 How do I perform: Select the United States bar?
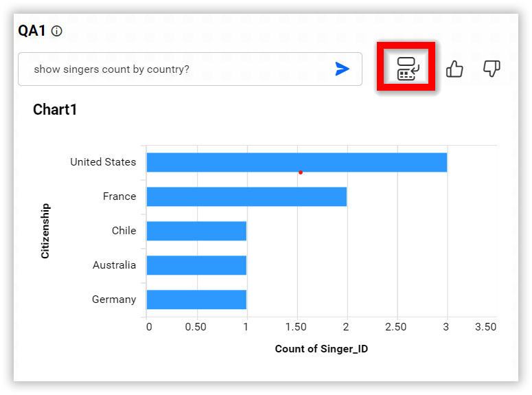click(x=297, y=162)
